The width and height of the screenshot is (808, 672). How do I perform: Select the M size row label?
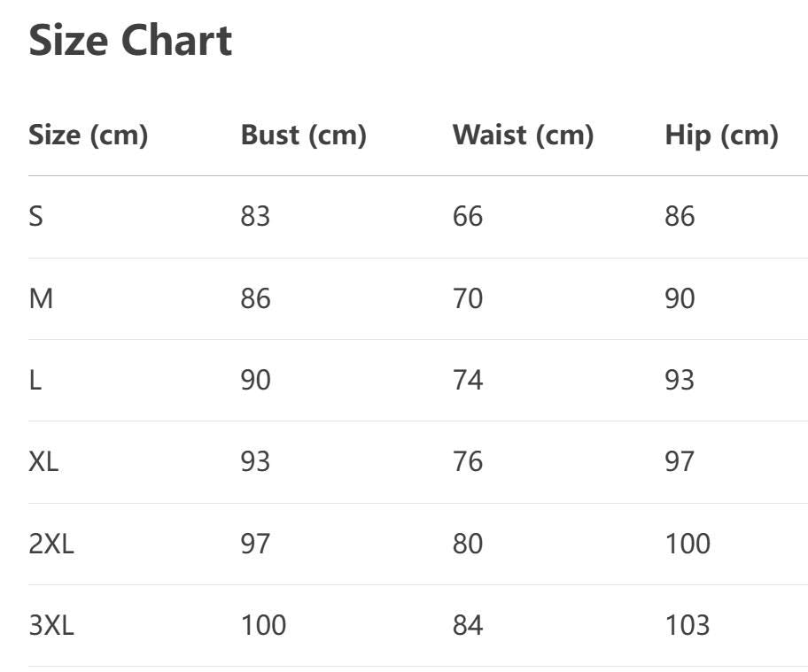click(41, 298)
